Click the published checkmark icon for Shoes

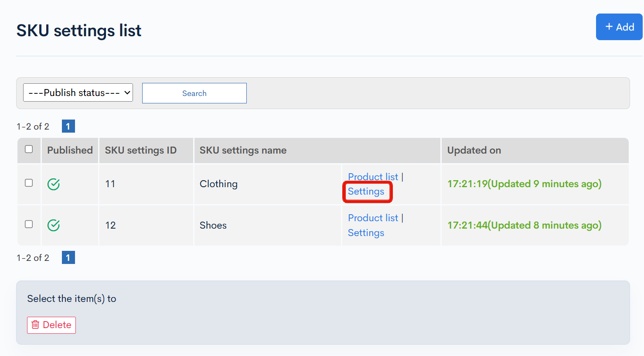54,225
